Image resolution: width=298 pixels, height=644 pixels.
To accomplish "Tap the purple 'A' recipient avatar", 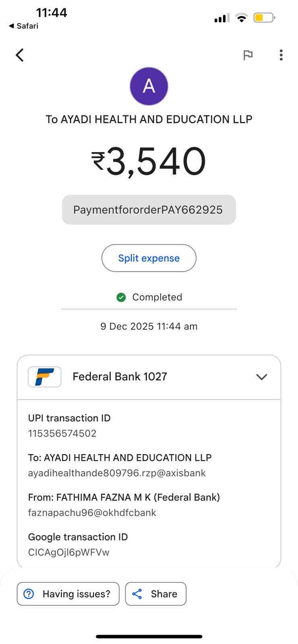I will [149, 86].
